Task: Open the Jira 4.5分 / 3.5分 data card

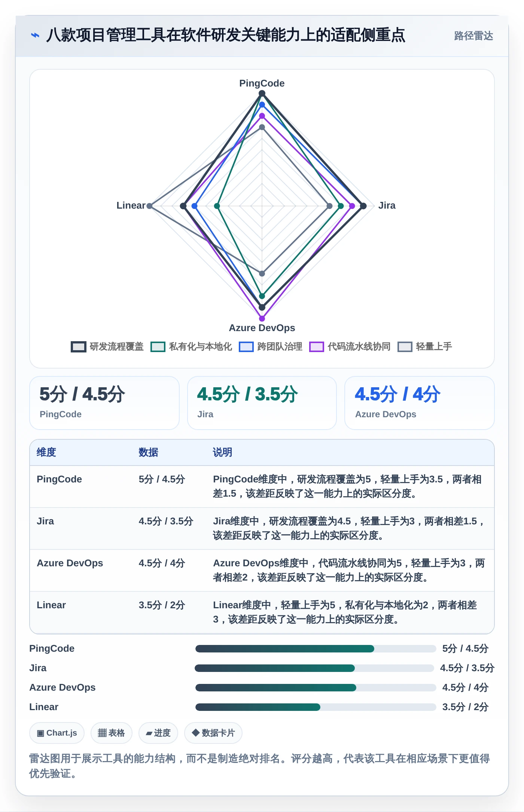Action: pyautogui.click(x=262, y=403)
